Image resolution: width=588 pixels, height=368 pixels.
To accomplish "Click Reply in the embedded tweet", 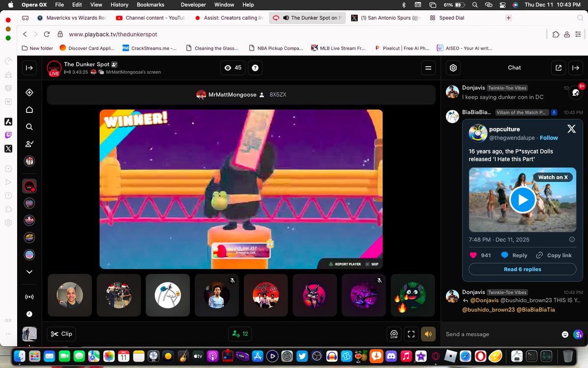I will 514,255.
